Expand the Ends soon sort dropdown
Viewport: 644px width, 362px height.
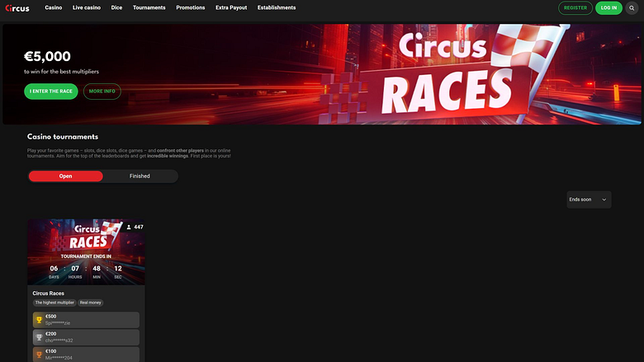click(x=589, y=200)
